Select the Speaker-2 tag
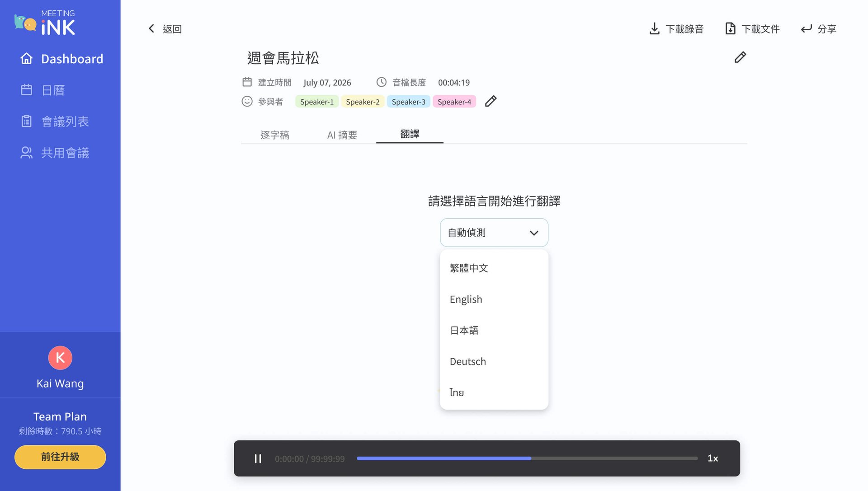The width and height of the screenshot is (868, 491). (363, 102)
